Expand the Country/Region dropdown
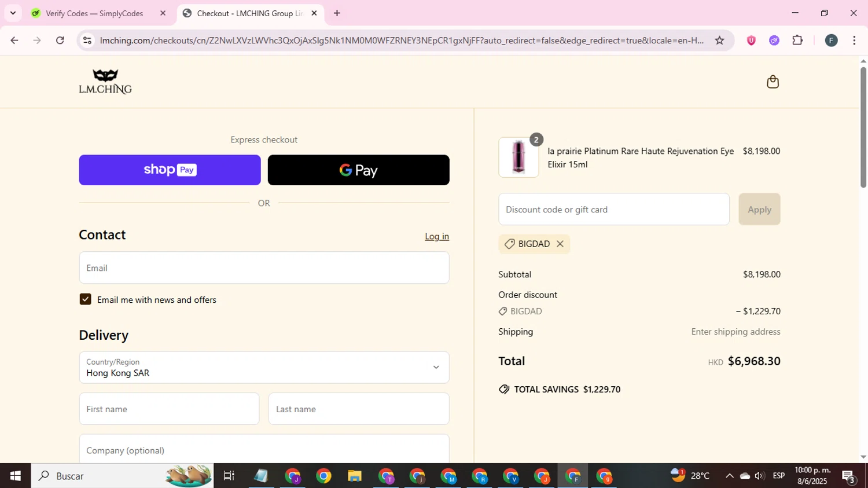 click(x=264, y=368)
